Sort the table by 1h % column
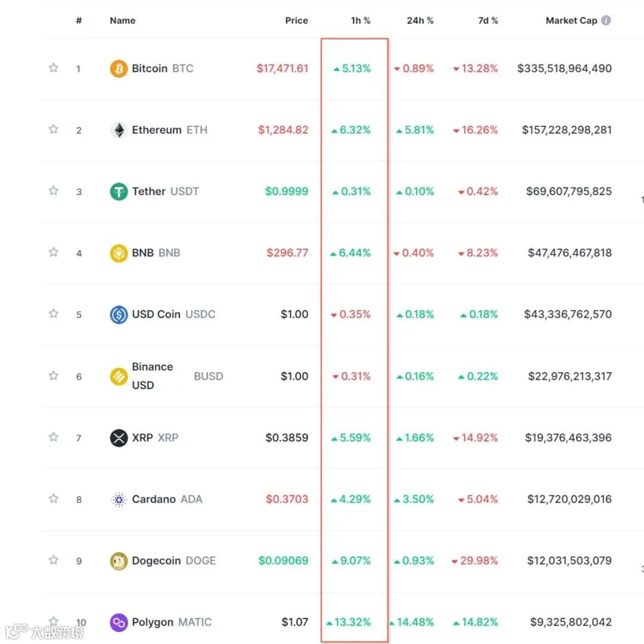 [x=360, y=20]
